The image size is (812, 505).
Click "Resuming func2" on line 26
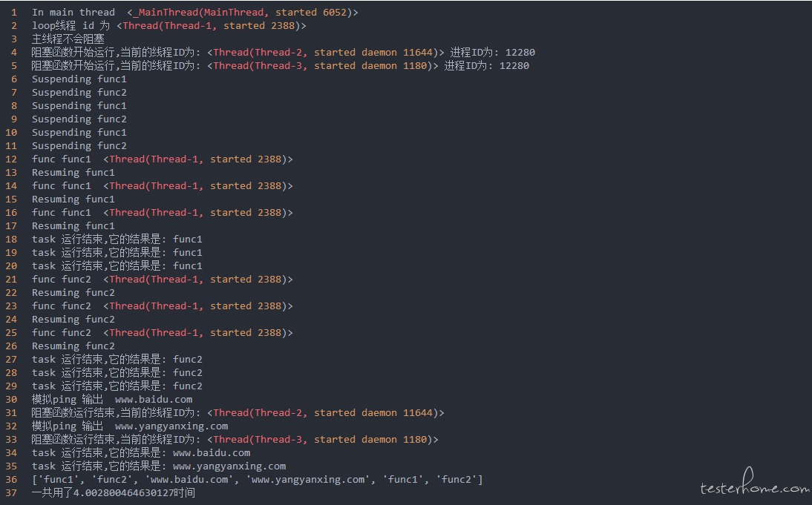[73, 346]
